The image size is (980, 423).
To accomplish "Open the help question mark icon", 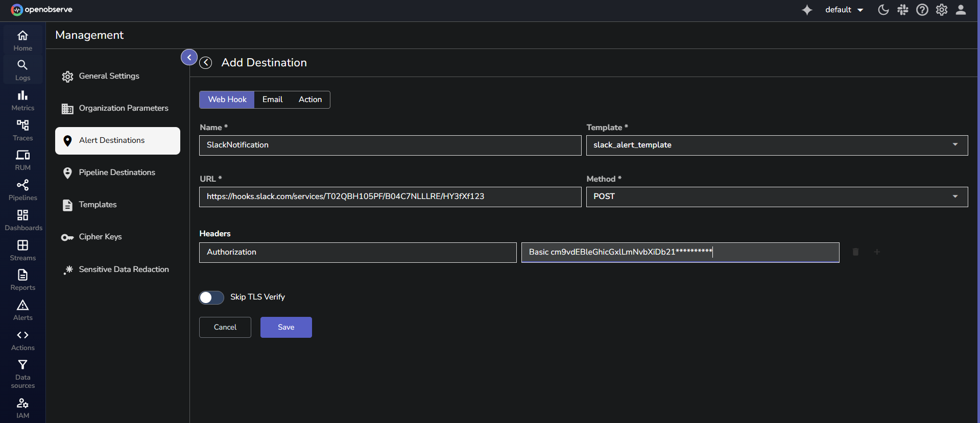I will (x=922, y=10).
